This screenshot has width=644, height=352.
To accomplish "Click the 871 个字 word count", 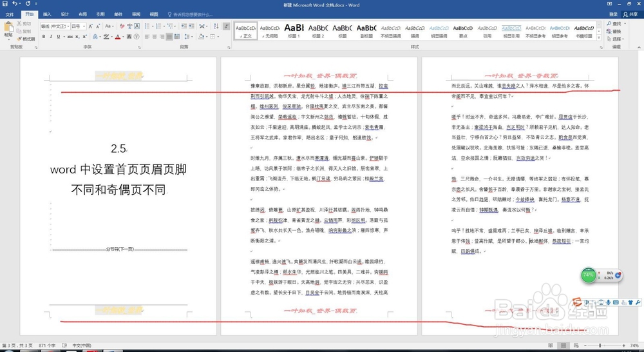I will (x=47, y=346).
